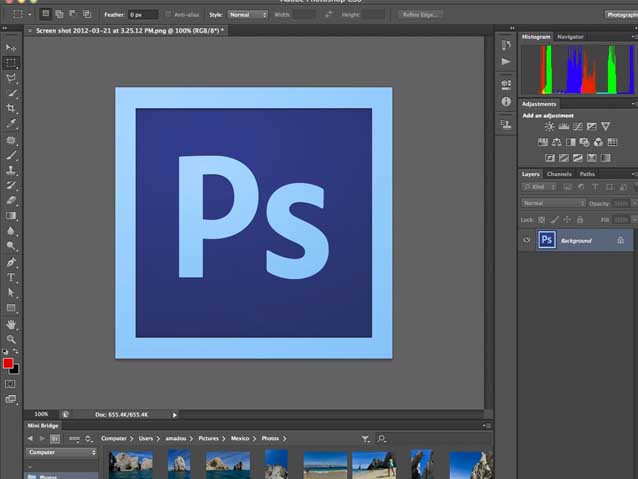Toggle Lock all

pos(580,220)
